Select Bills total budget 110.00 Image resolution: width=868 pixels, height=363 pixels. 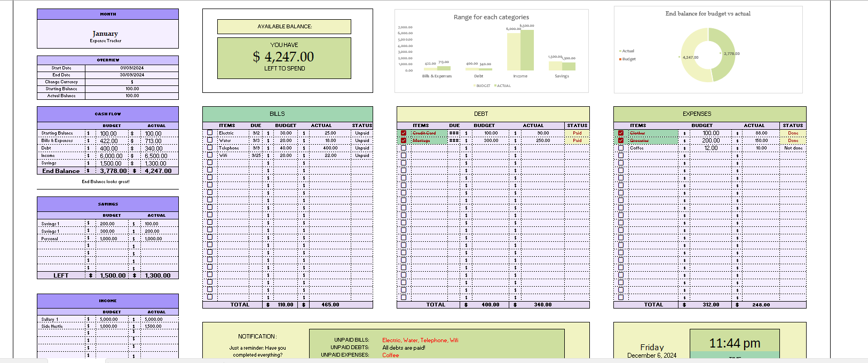click(x=286, y=305)
